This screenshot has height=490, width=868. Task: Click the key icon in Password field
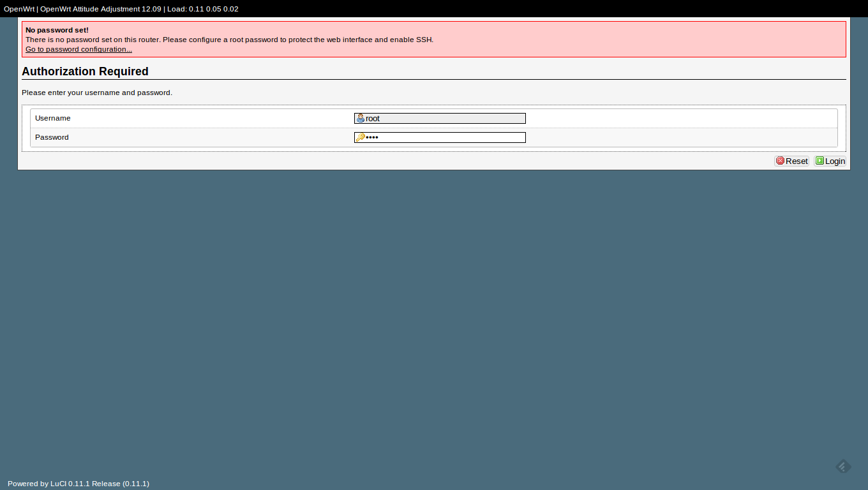click(361, 137)
